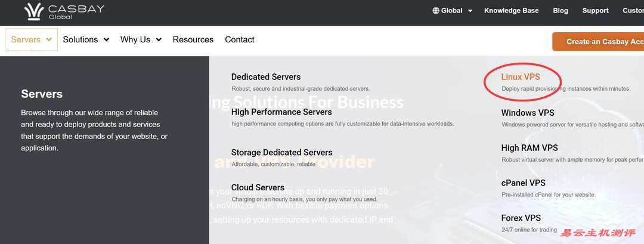
Task: Open Storage Dedicated Servers page
Action: (x=281, y=152)
